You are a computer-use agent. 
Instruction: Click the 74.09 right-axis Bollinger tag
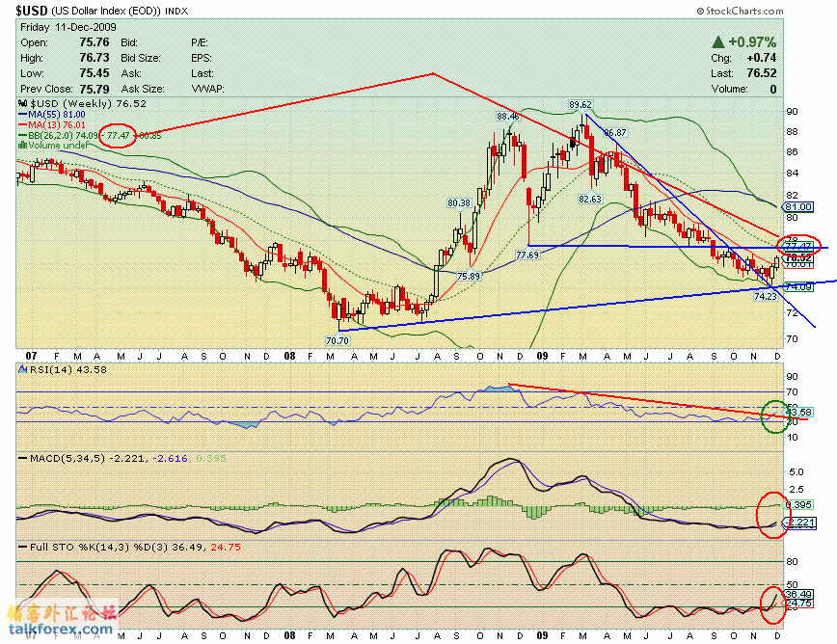pyautogui.click(x=798, y=287)
